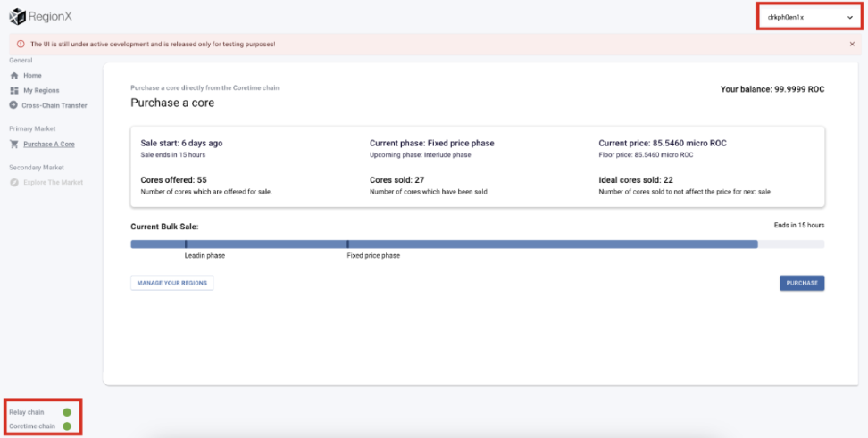Click the warning icon in alert banner
This screenshot has width=868, height=438.
[21, 44]
